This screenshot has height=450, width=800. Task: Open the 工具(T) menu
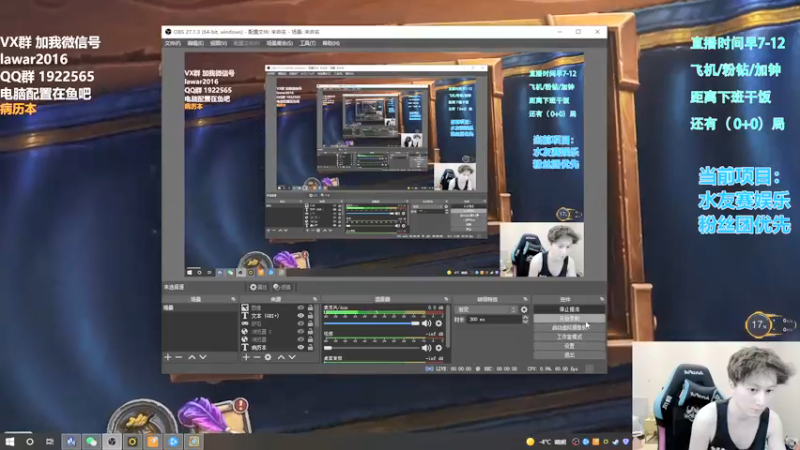[308, 43]
